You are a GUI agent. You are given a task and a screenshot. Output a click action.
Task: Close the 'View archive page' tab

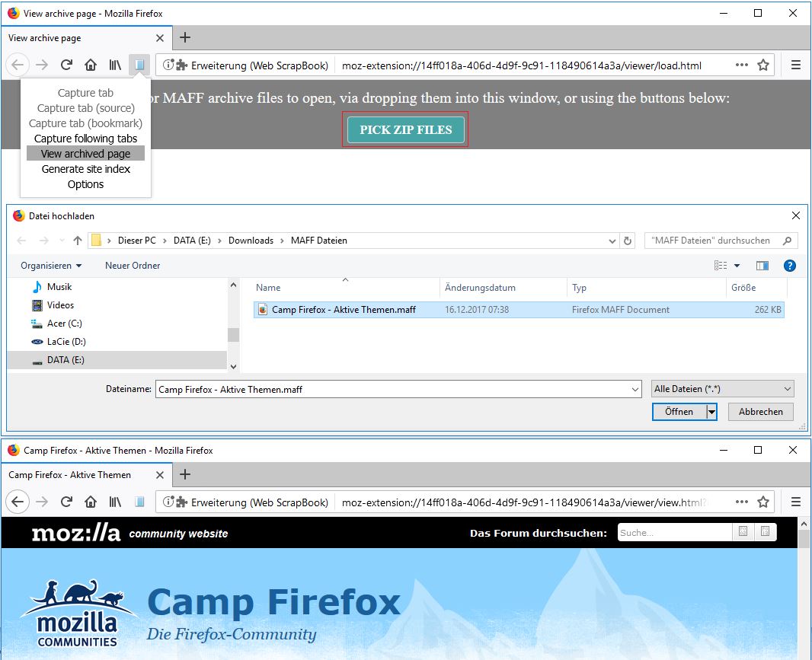tap(160, 38)
